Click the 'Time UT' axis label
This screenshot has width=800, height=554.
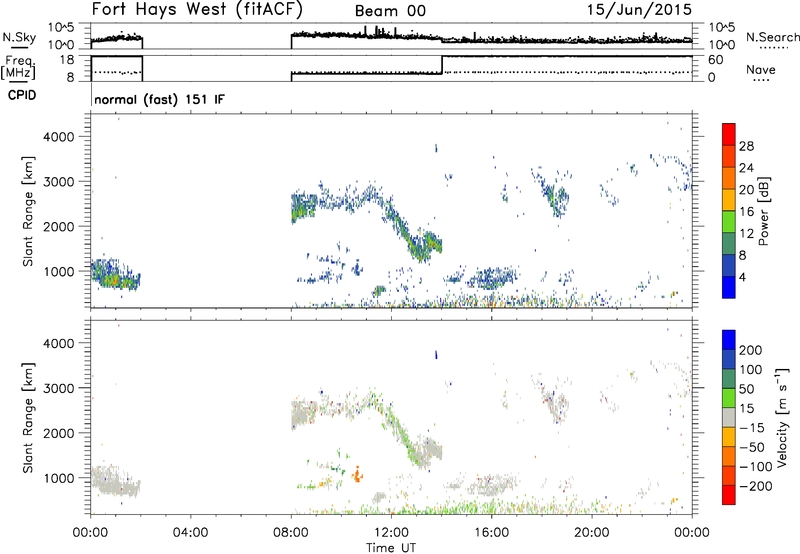pos(391,548)
